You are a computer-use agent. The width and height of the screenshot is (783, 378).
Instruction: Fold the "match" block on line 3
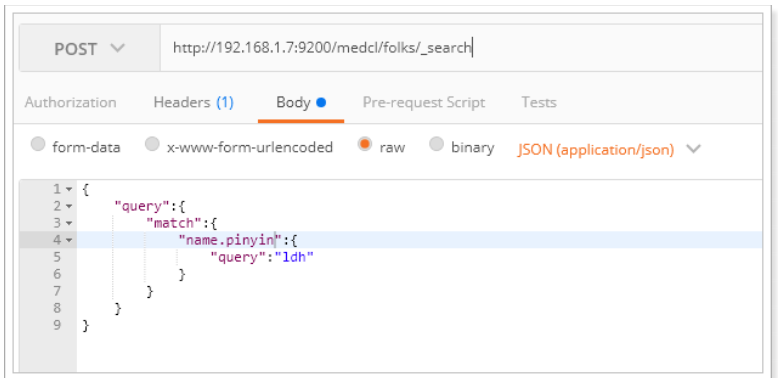[69, 223]
